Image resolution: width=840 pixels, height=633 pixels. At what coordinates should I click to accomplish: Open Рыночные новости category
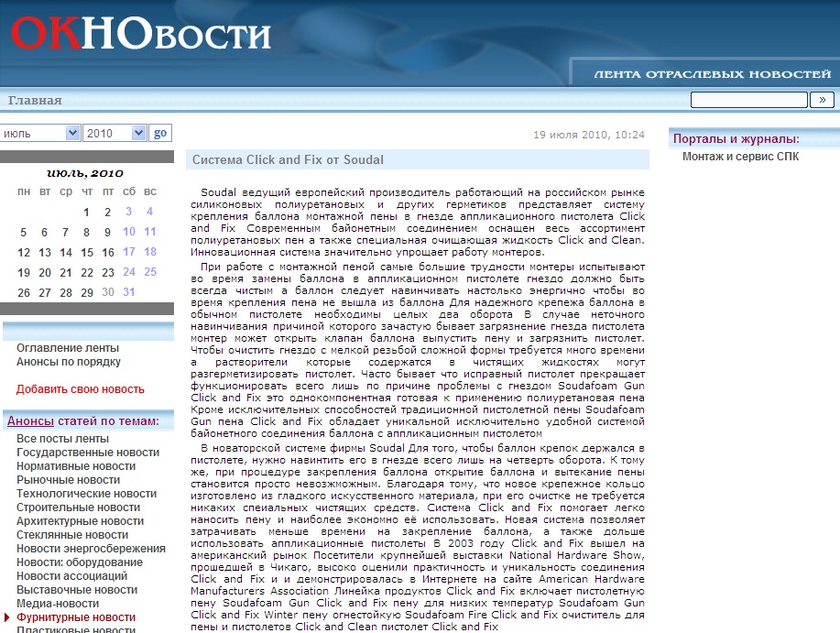tap(68, 480)
